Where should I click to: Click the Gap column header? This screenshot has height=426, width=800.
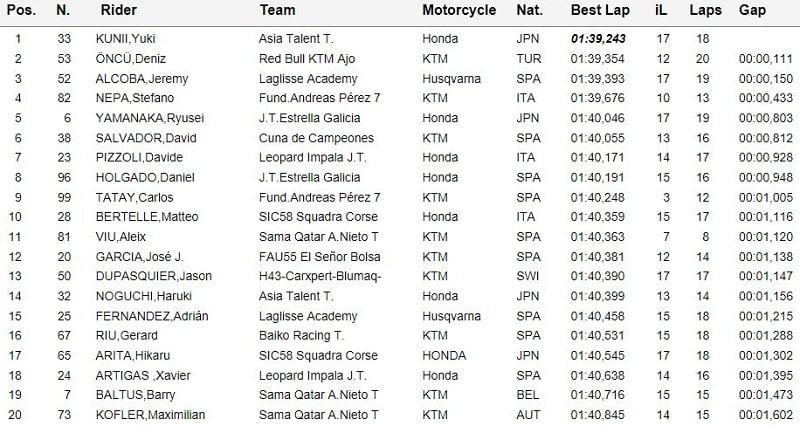pos(753,10)
